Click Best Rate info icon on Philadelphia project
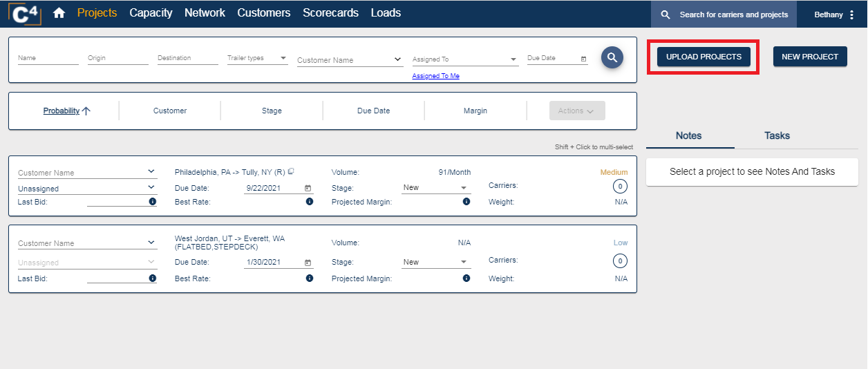This screenshot has height=369, width=868. [309, 202]
